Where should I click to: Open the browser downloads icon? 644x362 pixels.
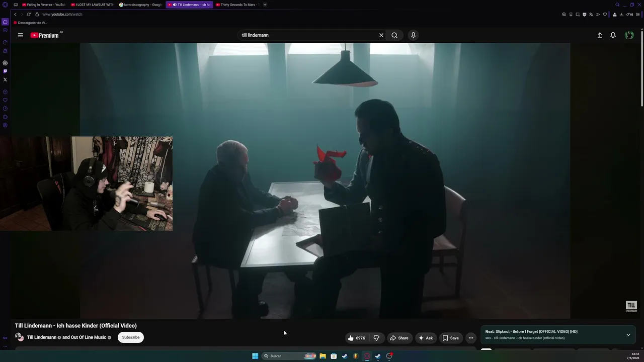[622, 14]
